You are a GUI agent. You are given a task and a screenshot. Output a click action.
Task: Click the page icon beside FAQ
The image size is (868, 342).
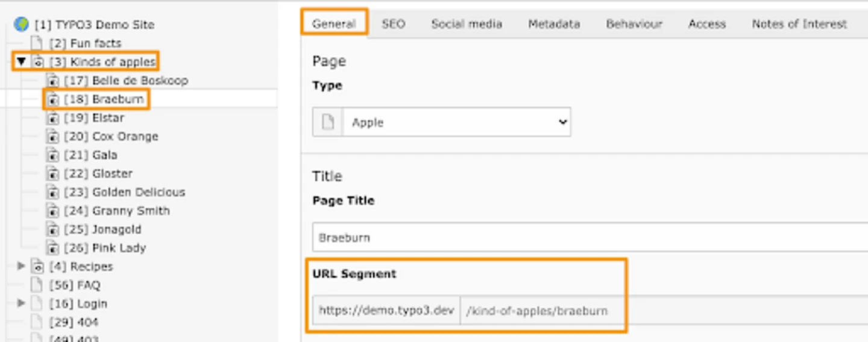tap(37, 285)
